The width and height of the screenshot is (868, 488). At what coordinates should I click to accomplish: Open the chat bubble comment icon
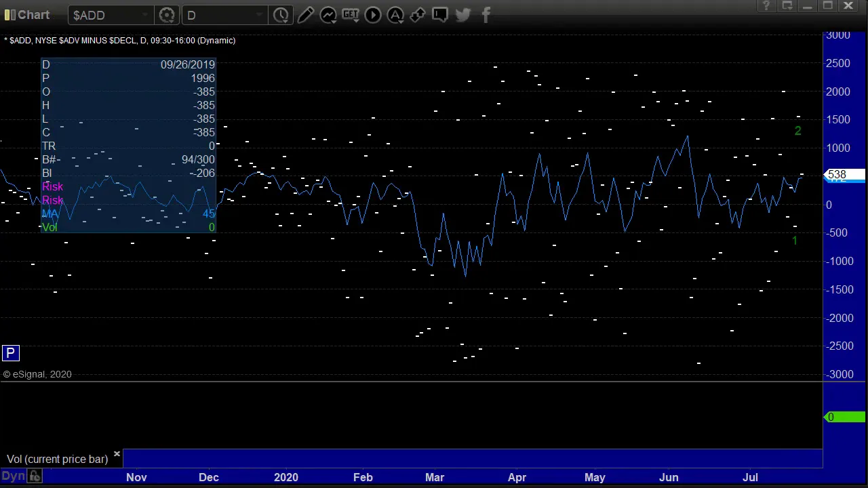click(440, 14)
